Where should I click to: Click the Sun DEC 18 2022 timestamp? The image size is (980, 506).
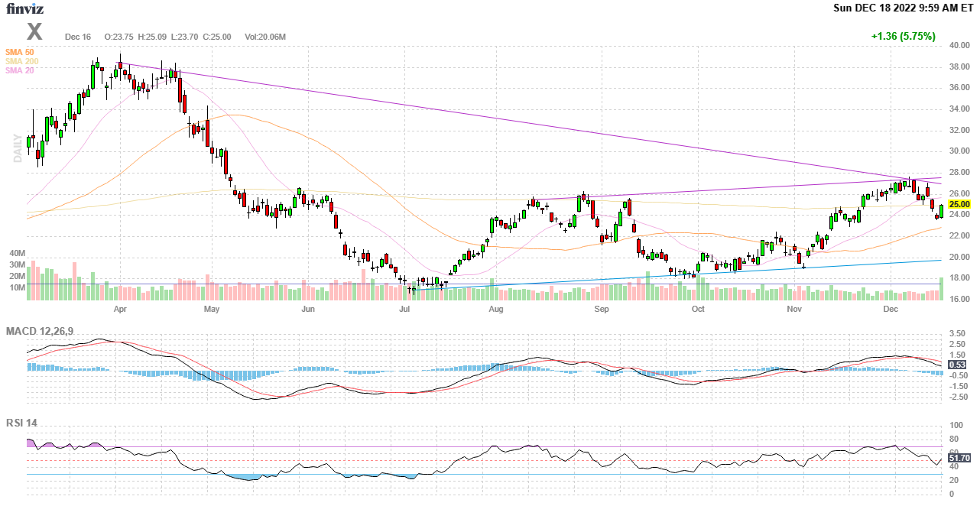[903, 8]
